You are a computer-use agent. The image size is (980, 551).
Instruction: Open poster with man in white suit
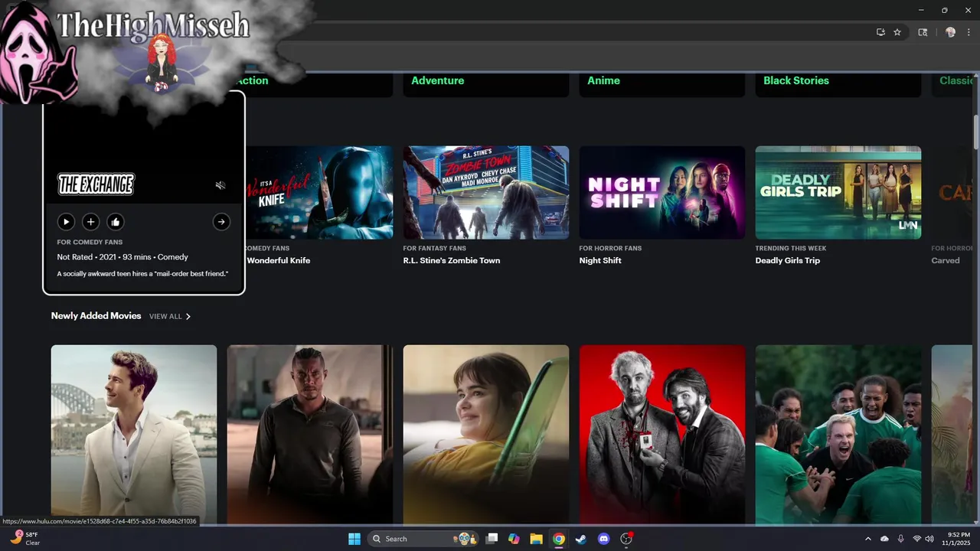134,434
